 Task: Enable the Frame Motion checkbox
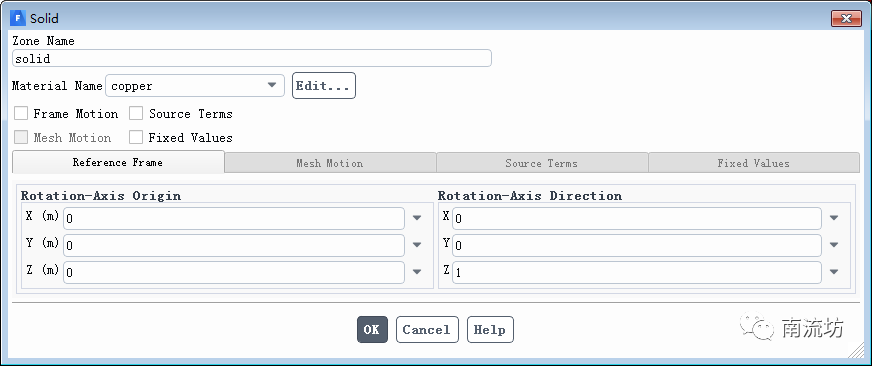(21, 113)
